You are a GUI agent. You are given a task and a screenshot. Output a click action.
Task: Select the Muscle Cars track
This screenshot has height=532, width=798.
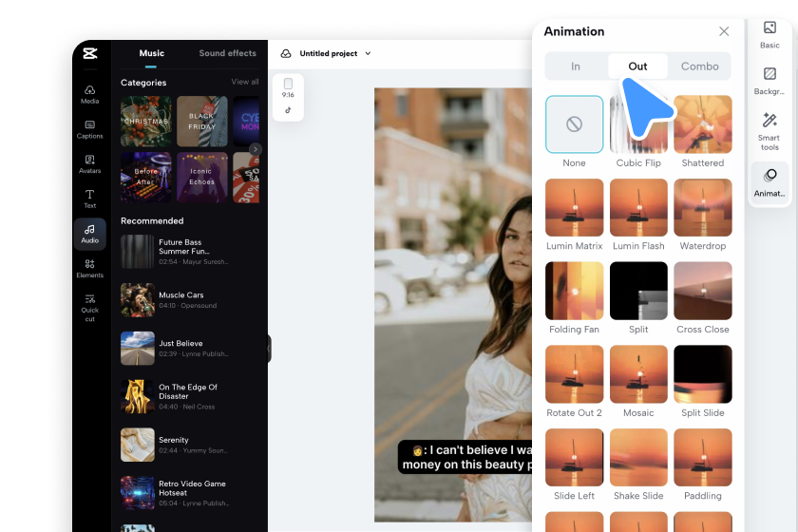pos(189,300)
